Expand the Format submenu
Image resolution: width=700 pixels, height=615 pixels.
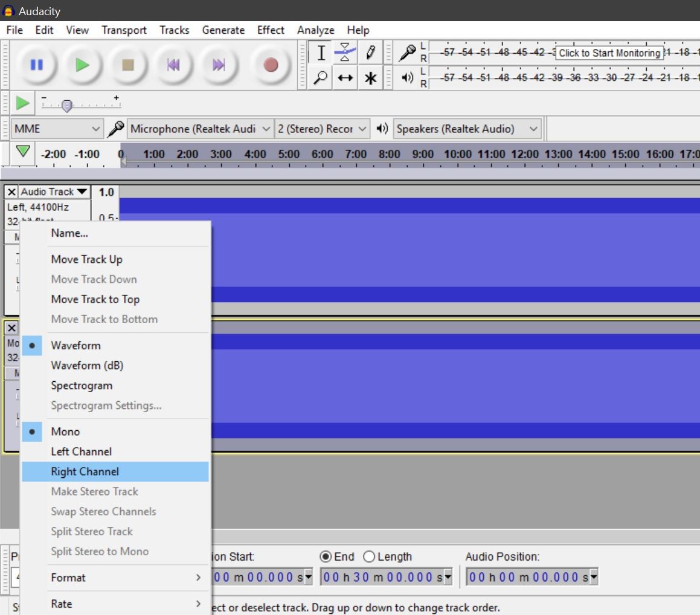(68, 578)
